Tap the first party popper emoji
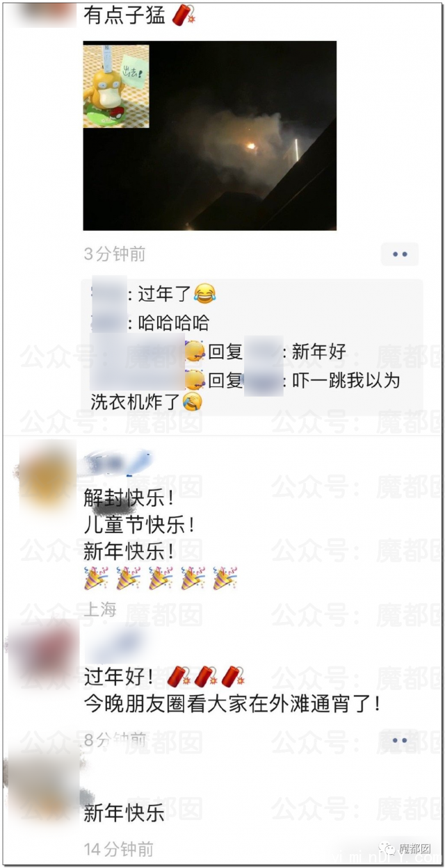The image size is (445, 868). 96,578
